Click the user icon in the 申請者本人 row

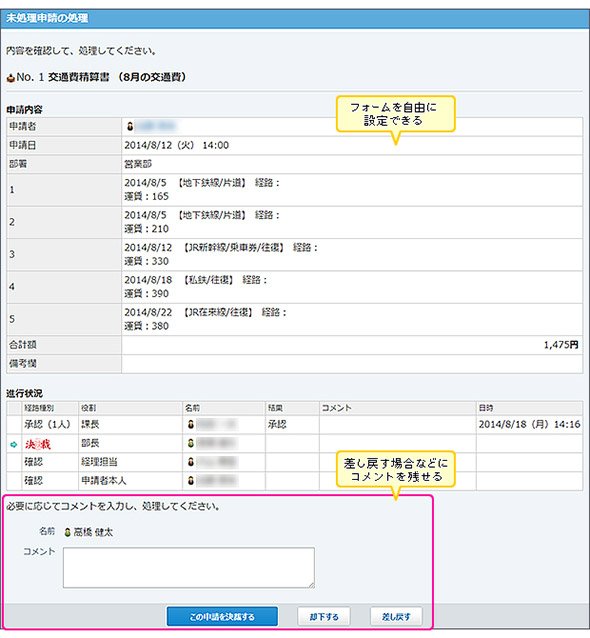(190, 481)
